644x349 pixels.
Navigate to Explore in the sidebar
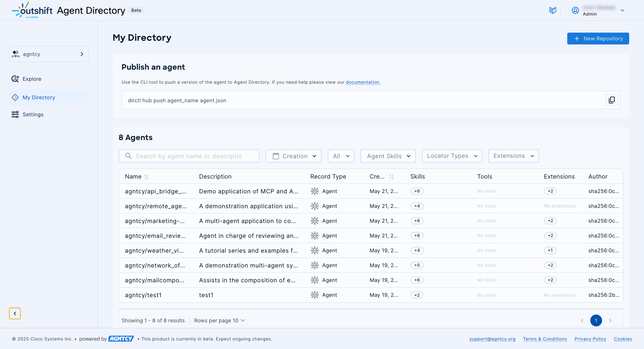[32, 79]
